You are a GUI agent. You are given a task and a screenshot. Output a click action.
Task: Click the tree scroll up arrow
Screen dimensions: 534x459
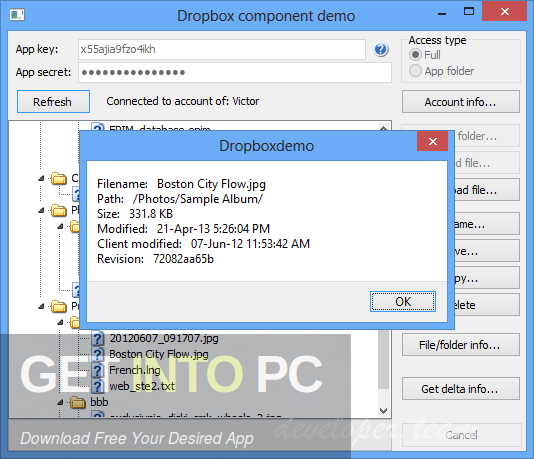[383, 127]
